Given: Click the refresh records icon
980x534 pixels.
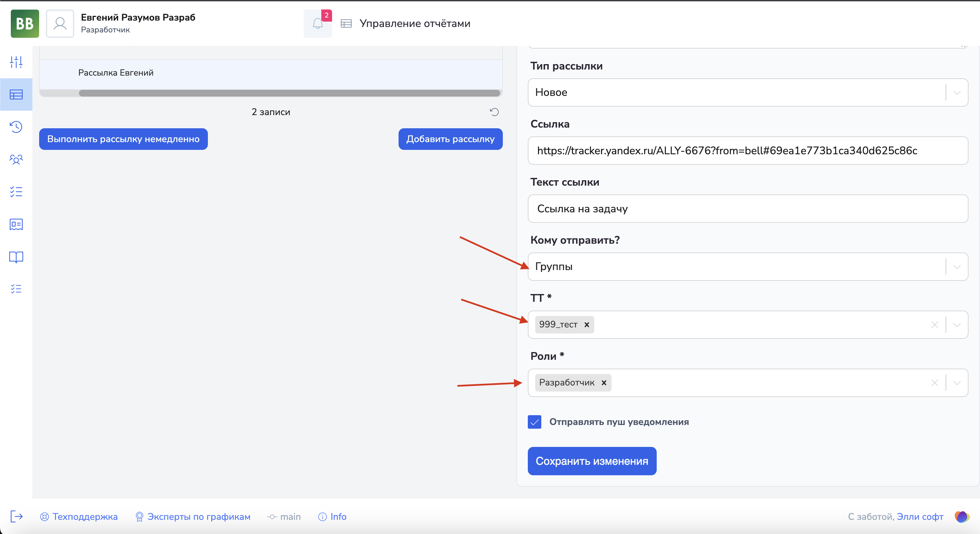Looking at the screenshot, I should (494, 112).
